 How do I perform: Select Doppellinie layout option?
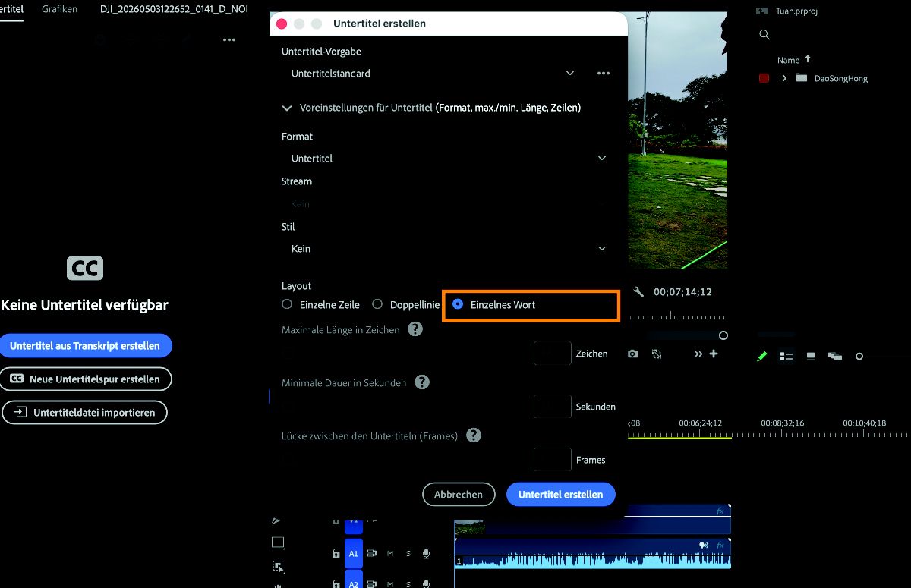[406, 304]
